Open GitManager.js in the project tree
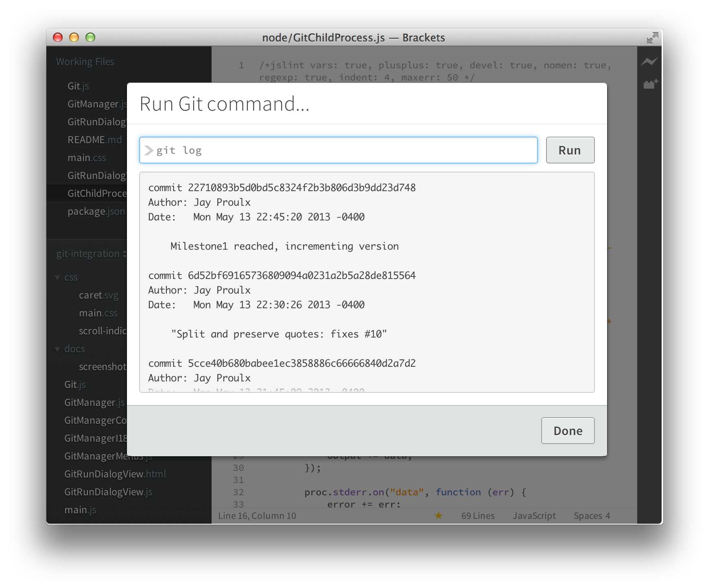708x588 pixels. (x=94, y=403)
